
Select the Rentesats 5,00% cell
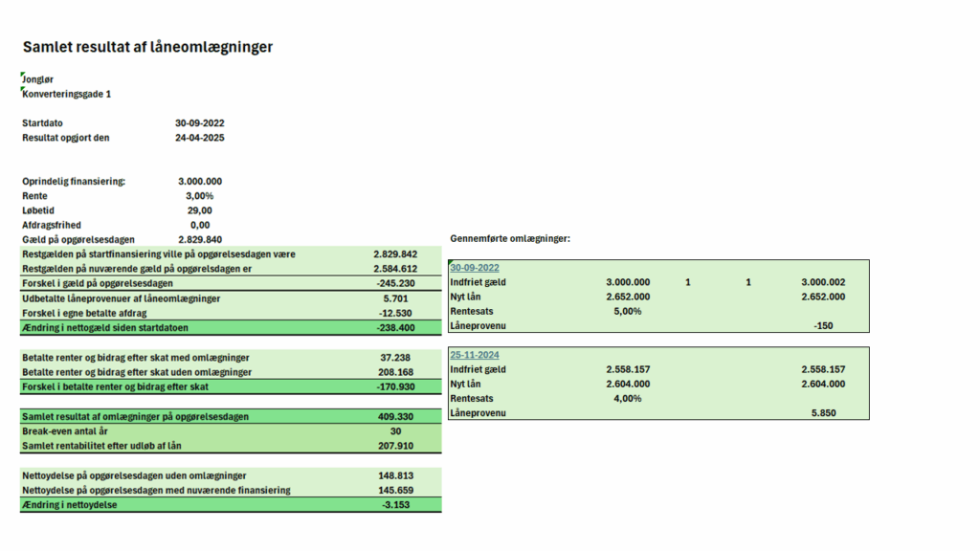(x=627, y=311)
